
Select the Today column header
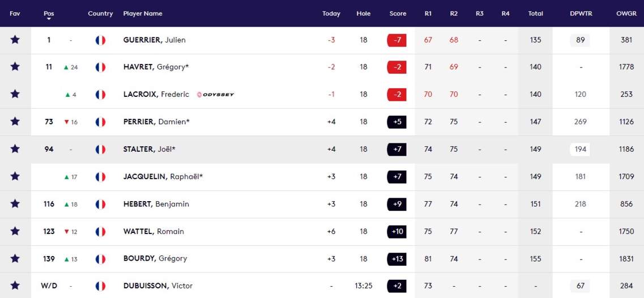(331, 14)
